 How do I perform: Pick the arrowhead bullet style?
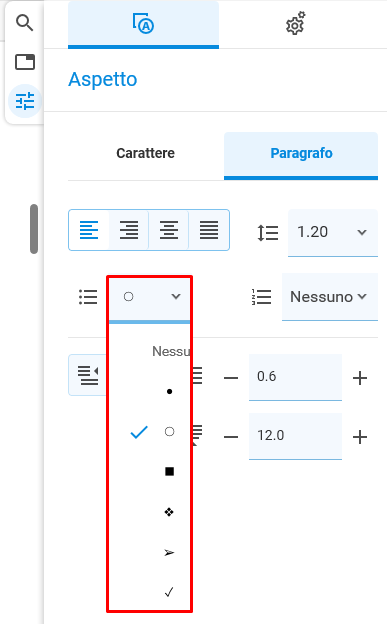click(169, 552)
